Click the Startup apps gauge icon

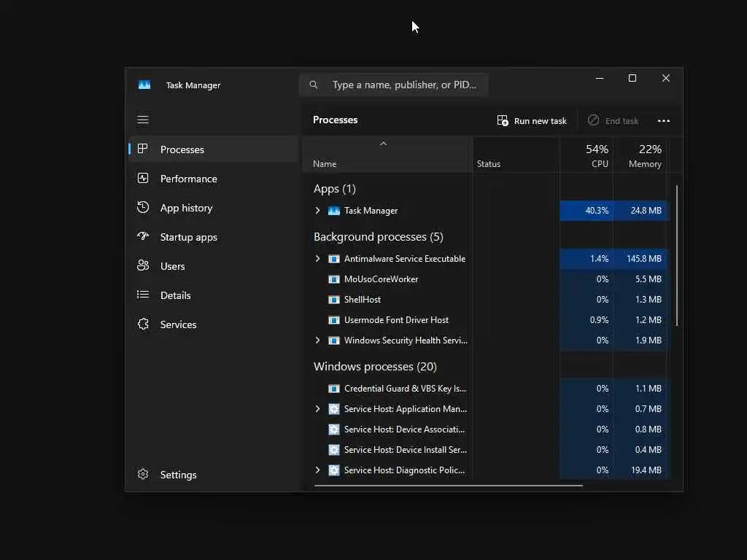tap(143, 236)
